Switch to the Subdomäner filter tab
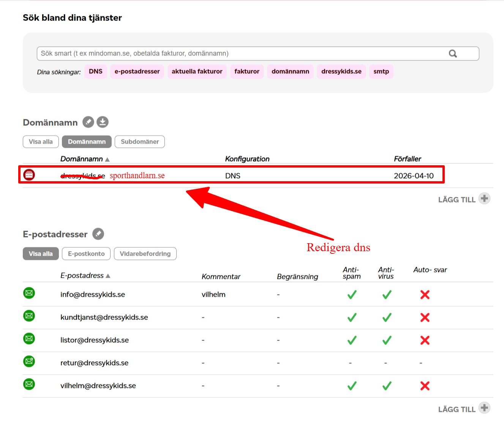Screen dimensions: 504x432 tap(140, 142)
